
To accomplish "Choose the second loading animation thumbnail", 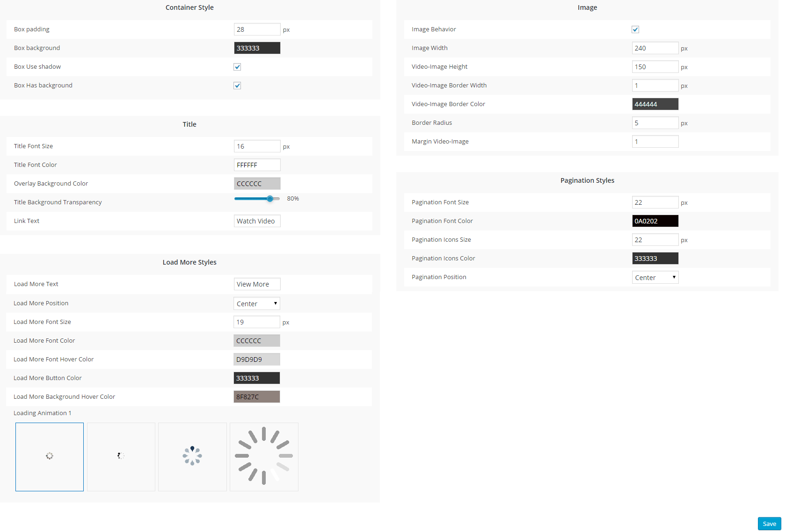I will 121,457.
